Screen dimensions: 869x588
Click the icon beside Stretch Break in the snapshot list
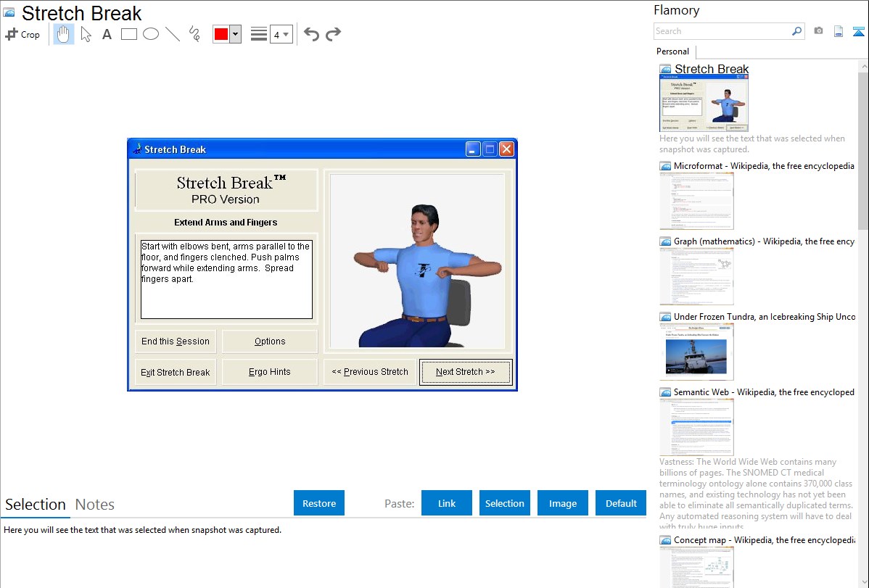665,70
